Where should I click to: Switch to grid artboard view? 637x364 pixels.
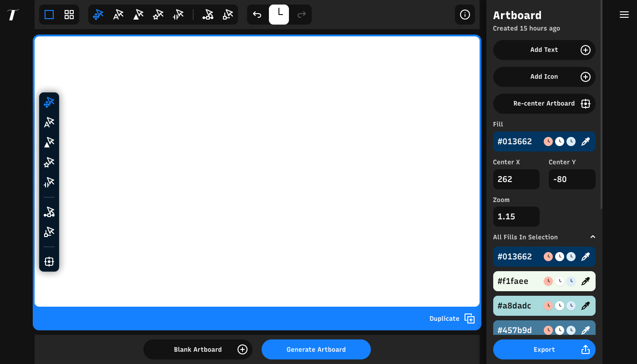coord(69,15)
